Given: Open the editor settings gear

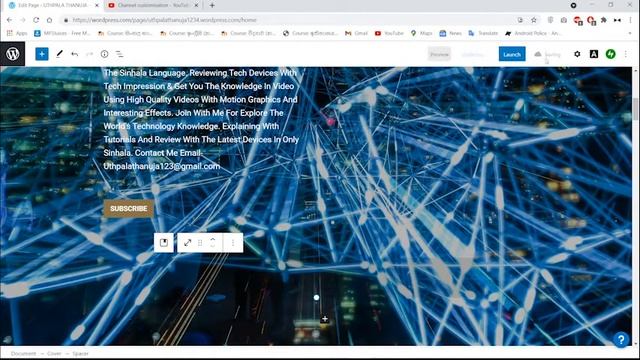Looking at the screenshot, I should click(577, 54).
